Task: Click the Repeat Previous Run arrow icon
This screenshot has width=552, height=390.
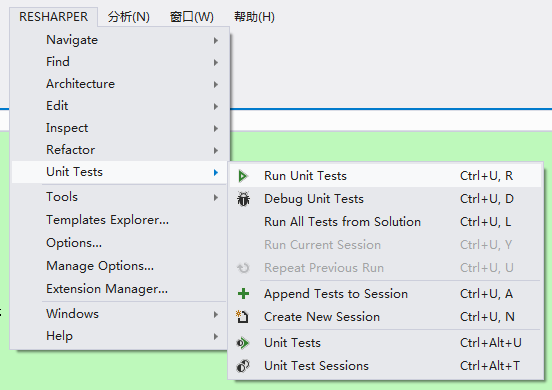Action: point(243,268)
